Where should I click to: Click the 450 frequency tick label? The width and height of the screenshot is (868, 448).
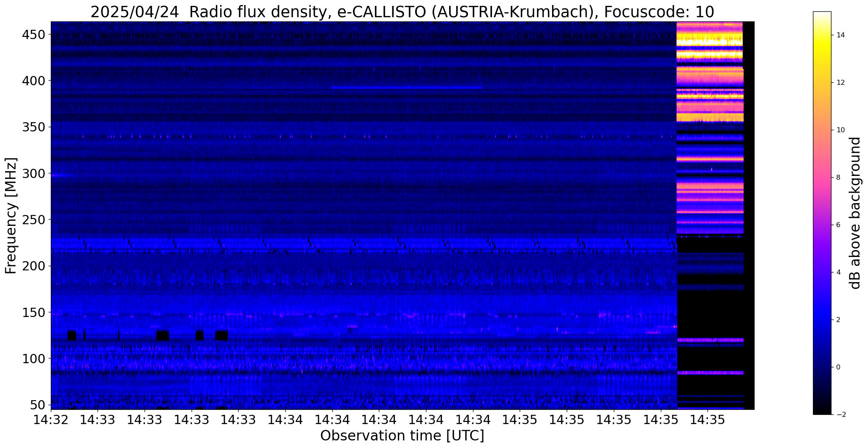click(x=34, y=35)
